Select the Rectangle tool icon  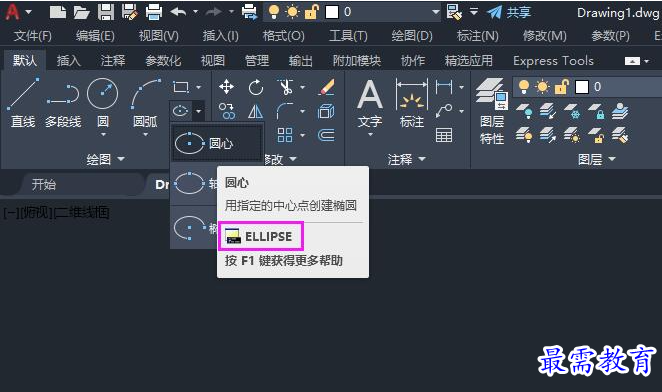point(181,87)
